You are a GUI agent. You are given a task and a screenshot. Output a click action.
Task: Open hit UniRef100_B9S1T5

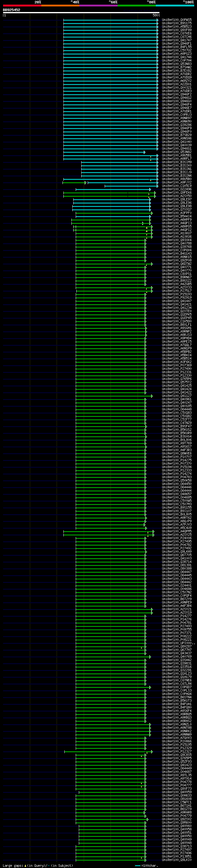pos(176,23)
